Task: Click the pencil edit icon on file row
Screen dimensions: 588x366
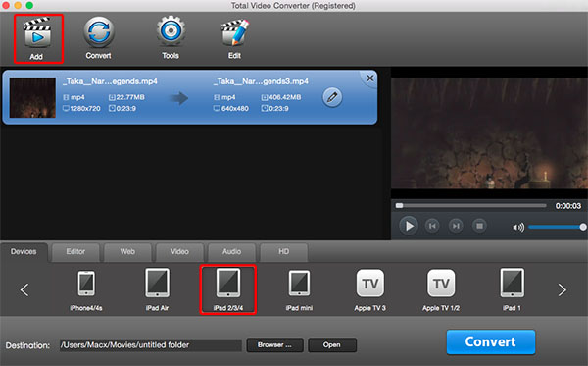Action: coord(332,97)
